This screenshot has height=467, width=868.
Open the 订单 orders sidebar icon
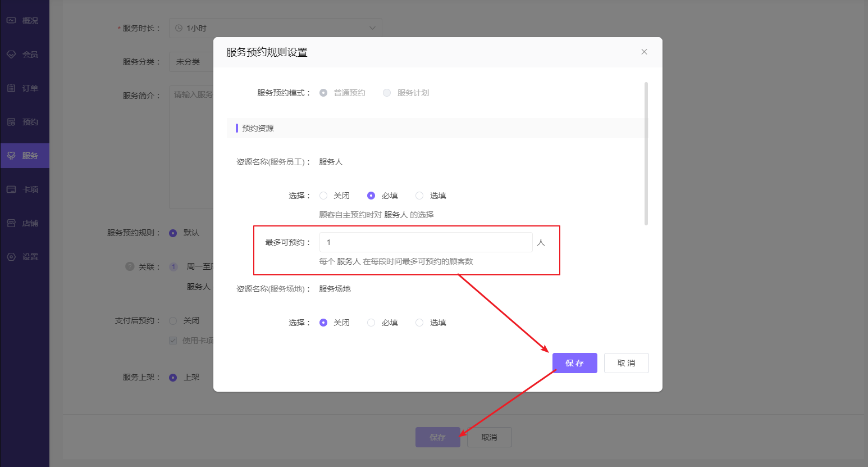11,88
